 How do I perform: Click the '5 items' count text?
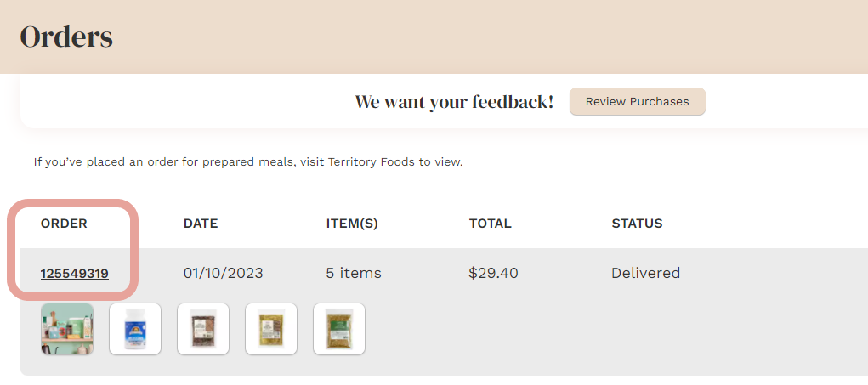click(x=354, y=274)
